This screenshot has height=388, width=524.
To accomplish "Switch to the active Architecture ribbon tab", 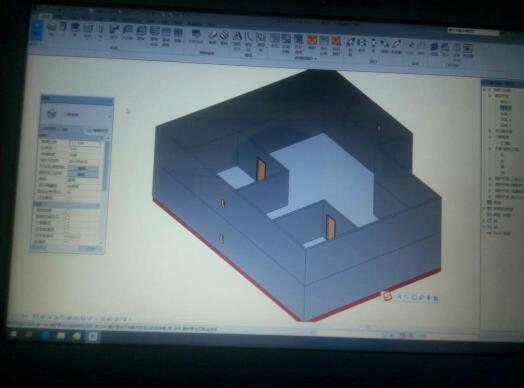I will [45, 16].
